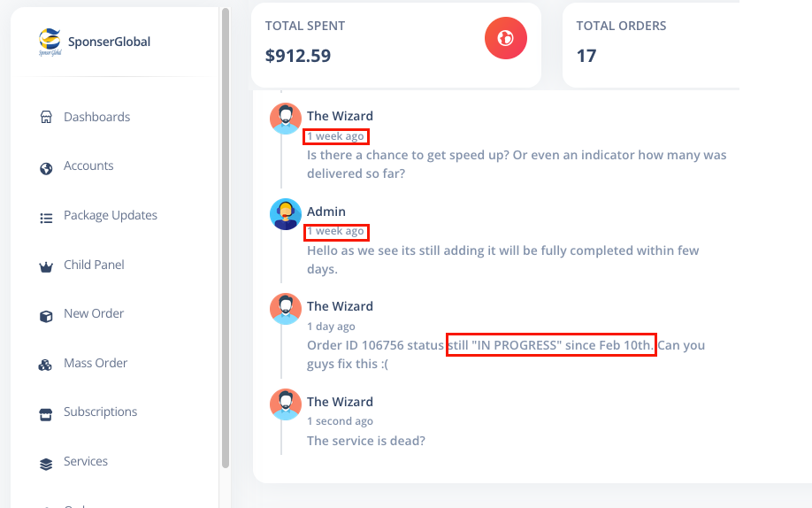
Task: Go to the Package Updates page
Action: (111, 215)
